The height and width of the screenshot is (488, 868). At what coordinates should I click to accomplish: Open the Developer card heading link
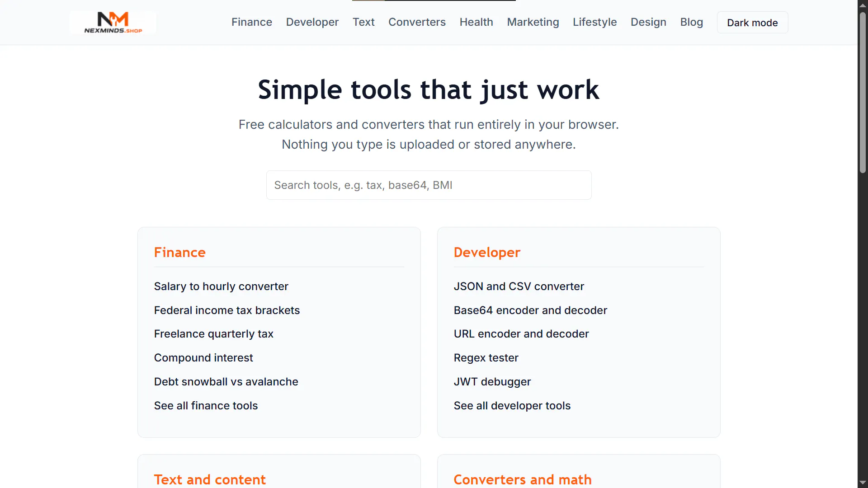pos(487,252)
